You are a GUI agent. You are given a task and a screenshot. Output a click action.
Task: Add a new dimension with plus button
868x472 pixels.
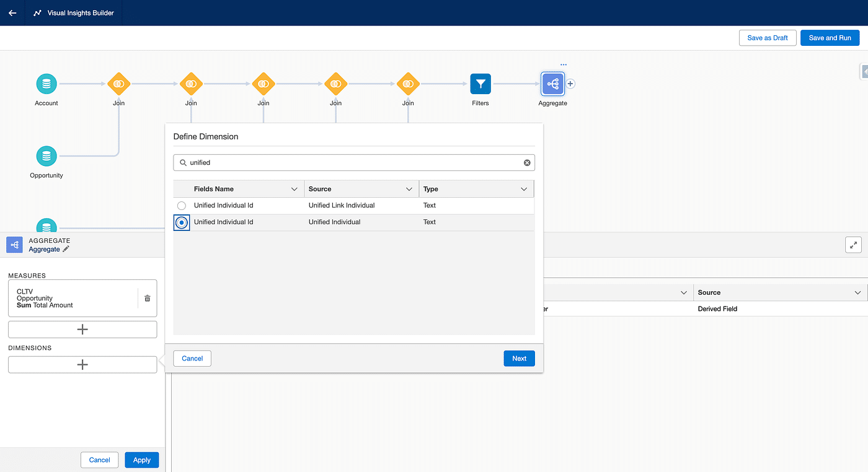[82, 365]
